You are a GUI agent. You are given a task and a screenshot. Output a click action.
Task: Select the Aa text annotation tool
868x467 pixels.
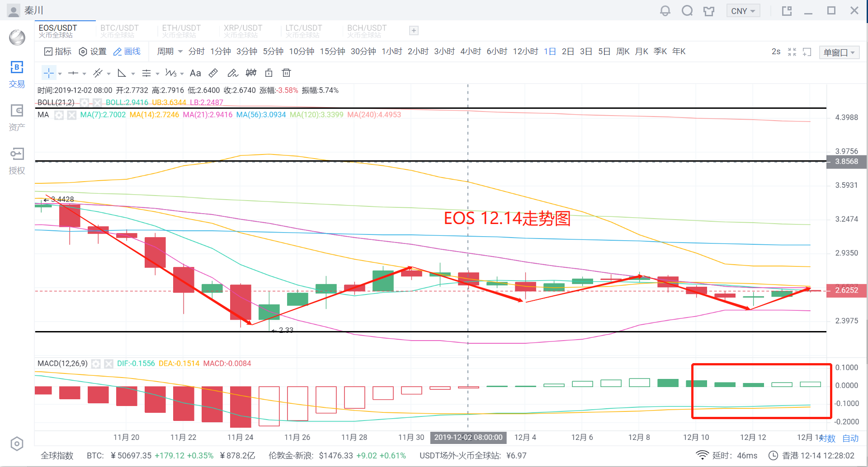pos(195,73)
